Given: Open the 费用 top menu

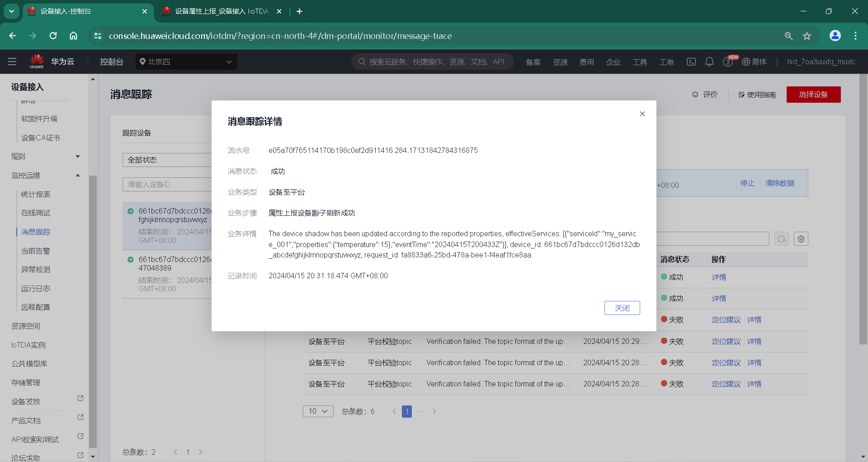Looking at the screenshot, I should 587,62.
